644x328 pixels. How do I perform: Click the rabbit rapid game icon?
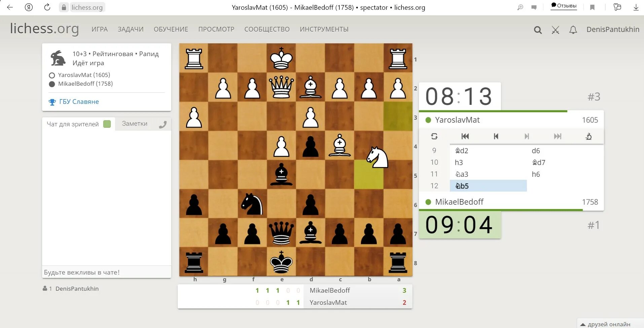[x=58, y=58]
